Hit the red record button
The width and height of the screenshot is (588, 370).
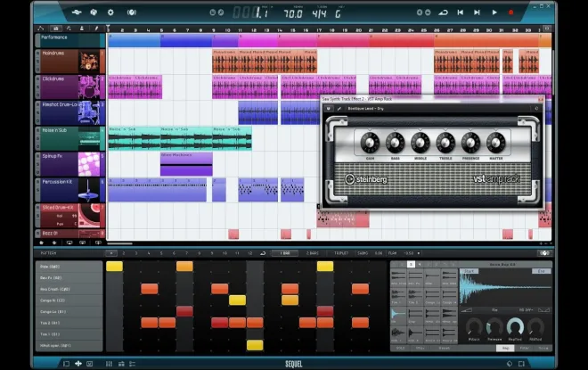[x=510, y=12]
